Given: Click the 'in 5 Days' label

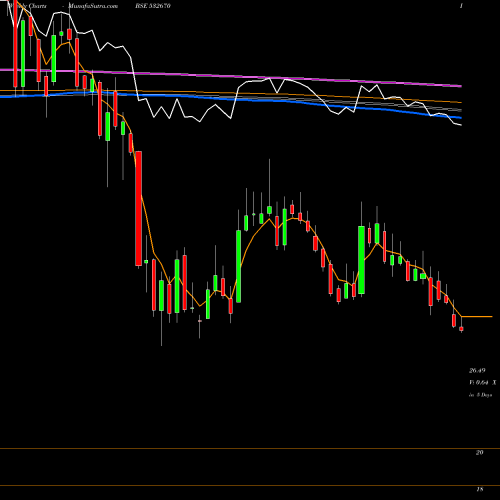Looking at the screenshot, I should pos(480,395).
